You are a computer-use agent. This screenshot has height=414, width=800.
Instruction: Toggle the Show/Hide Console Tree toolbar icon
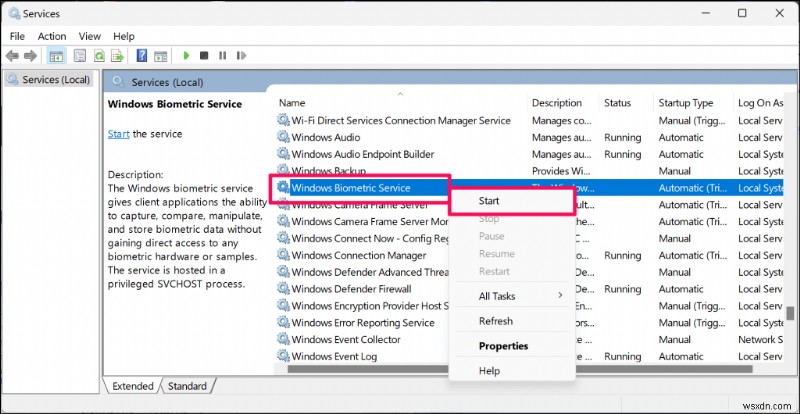pyautogui.click(x=57, y=56)
